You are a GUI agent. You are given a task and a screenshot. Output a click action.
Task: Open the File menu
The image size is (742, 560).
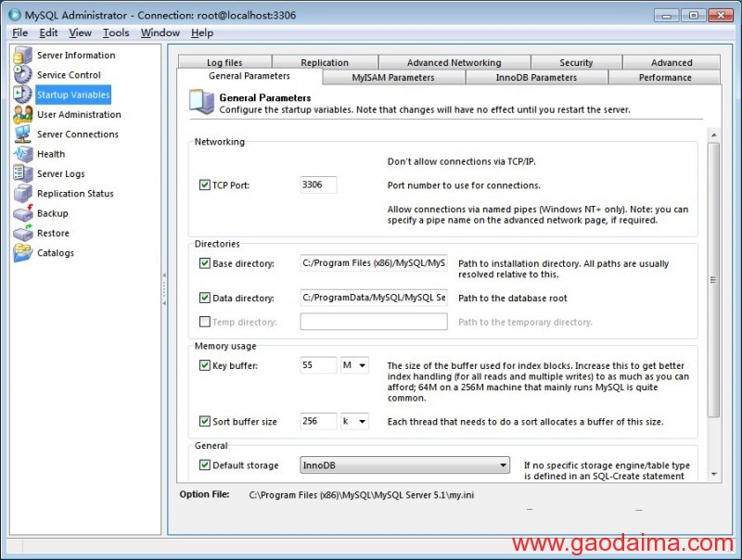pos(19,32)
